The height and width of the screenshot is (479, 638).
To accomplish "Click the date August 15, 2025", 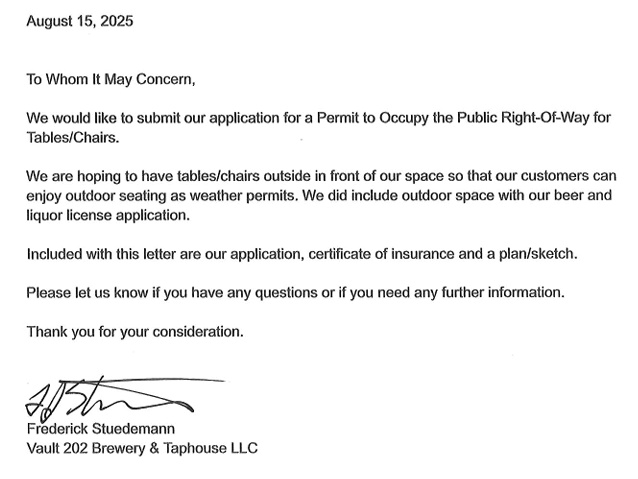I will (x=80, y=21).
